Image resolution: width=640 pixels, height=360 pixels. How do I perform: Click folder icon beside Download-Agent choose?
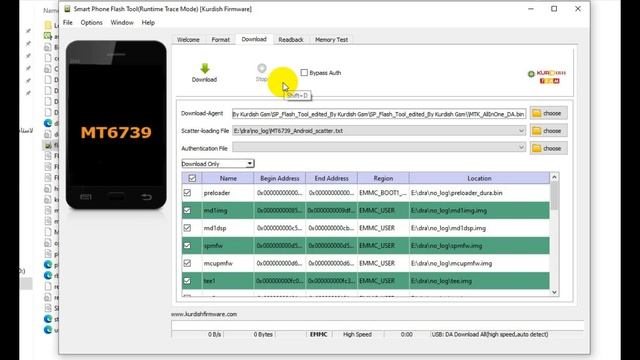(537, 113)
